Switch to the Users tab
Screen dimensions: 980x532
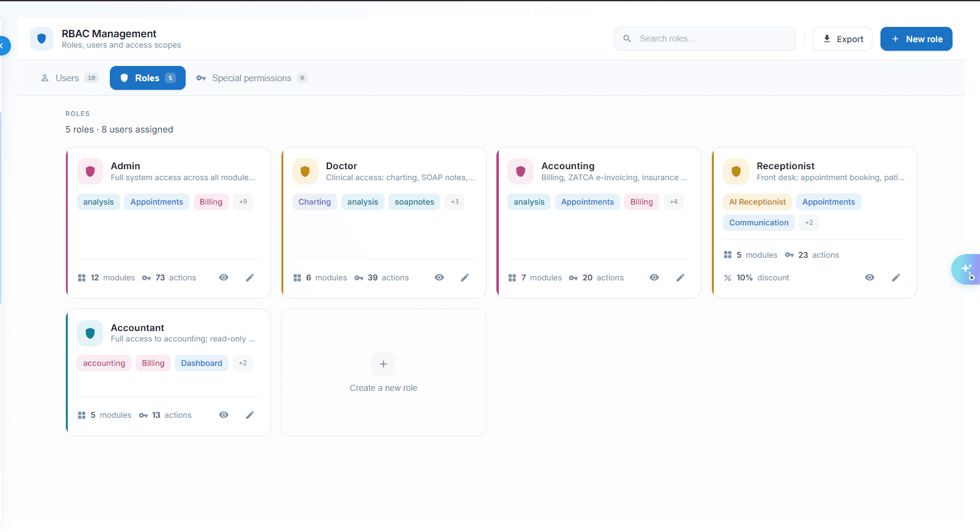coord(69,78)
